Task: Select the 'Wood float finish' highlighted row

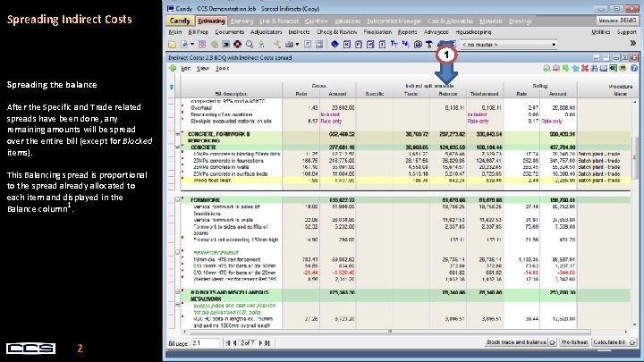Action: click(405, 181)
